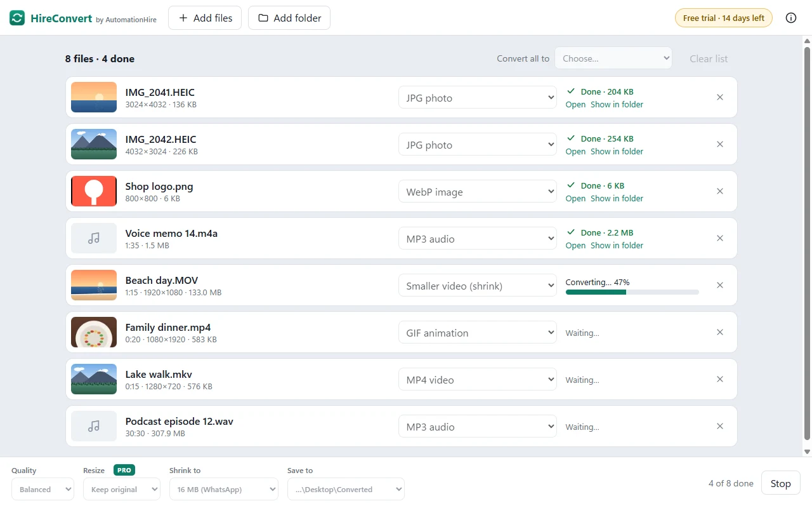Remove Podcast episode 12.wav from queue
This screenshot has height=508, width=812.
click(720, 426)
